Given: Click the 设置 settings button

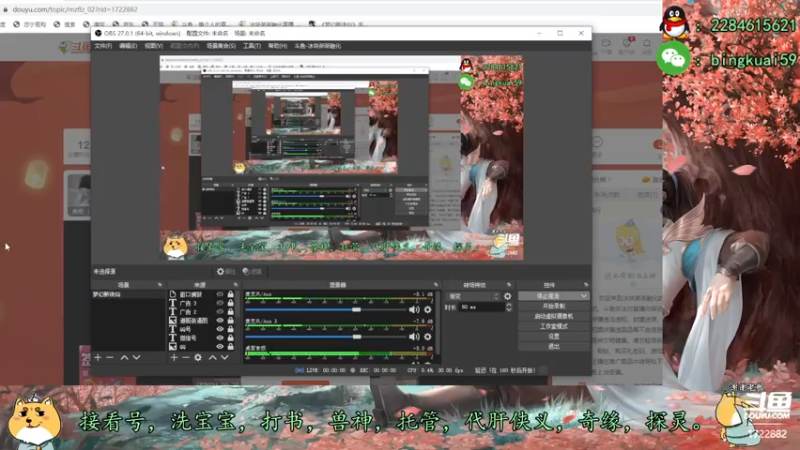Looking at the screenshot, I should pos(554,336).
